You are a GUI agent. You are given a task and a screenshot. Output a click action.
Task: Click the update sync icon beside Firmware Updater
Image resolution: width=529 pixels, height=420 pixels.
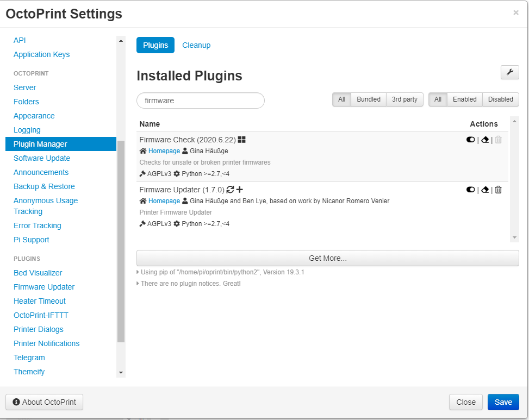point(230,190)
